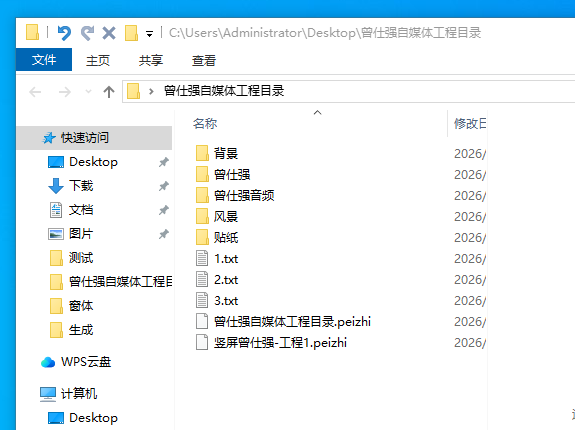
Task: Click the pin icon next to 图片
Action: pyautogui.click(x=164, y=234)
